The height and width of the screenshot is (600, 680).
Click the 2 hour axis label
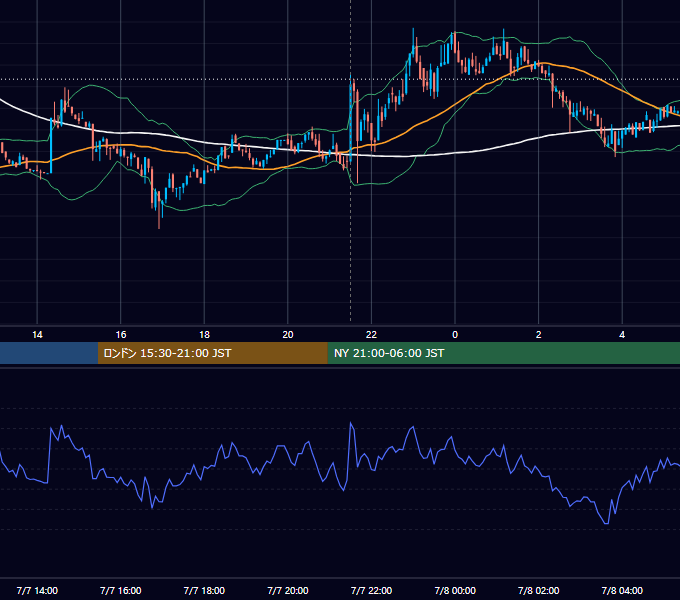[x=538, y=335]
